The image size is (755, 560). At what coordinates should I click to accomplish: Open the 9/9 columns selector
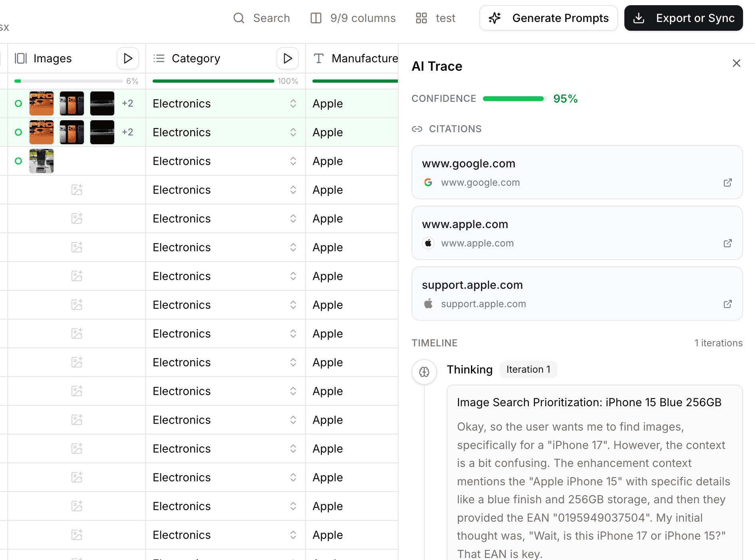point(353,18)
